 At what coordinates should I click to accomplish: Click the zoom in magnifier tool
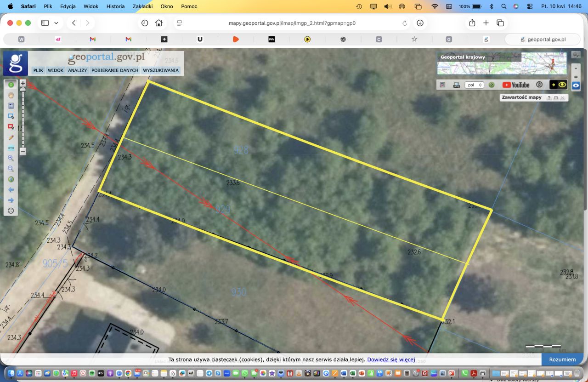click(11, 158)
